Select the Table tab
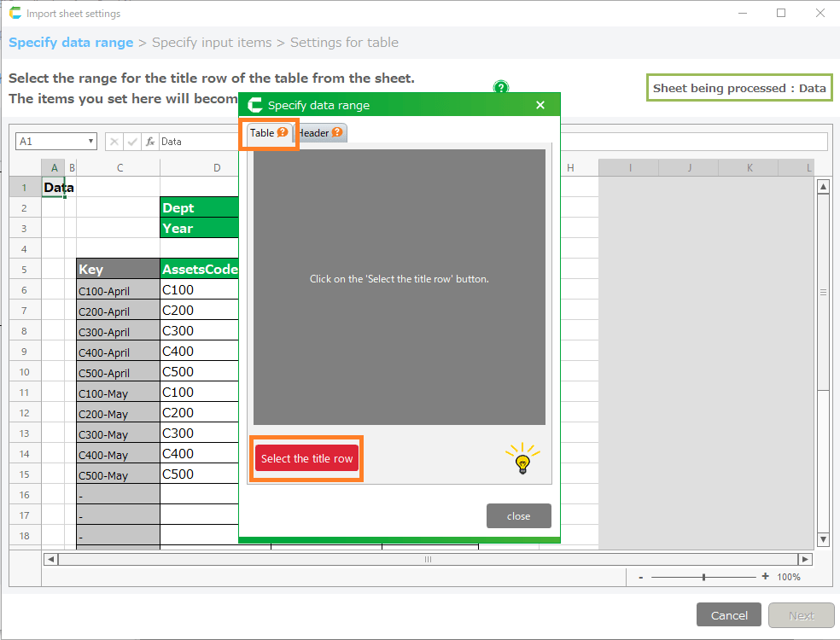840x640 pixels. coord(262,133)
